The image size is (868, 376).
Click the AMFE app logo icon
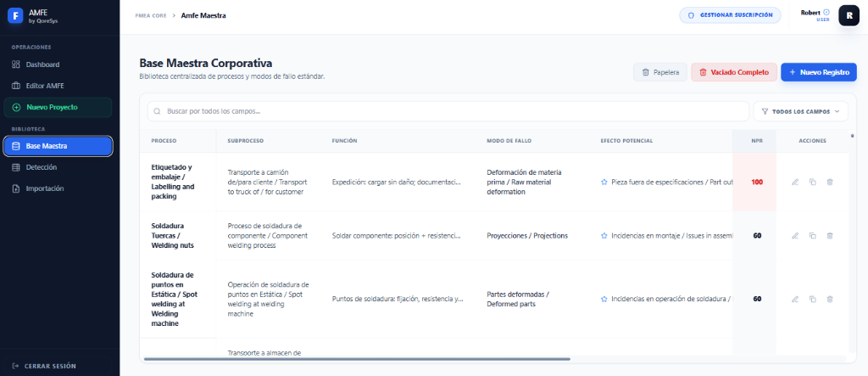(x=15, y=16)
